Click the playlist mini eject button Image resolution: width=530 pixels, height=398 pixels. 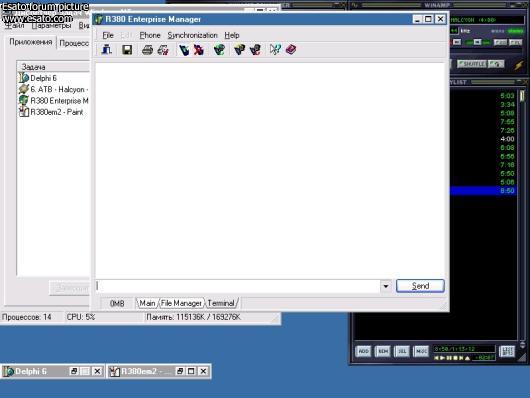coord(467,358)
